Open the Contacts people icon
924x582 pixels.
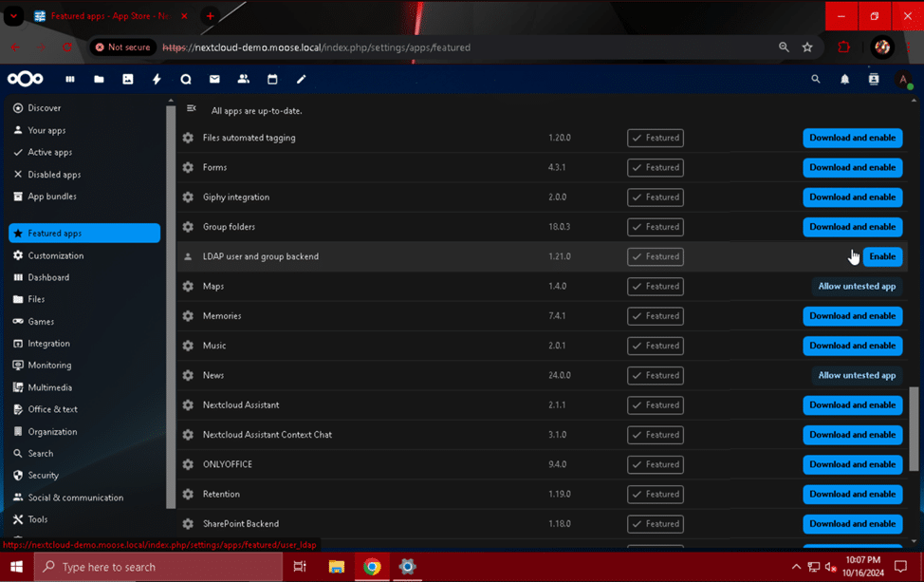[244, 79]
